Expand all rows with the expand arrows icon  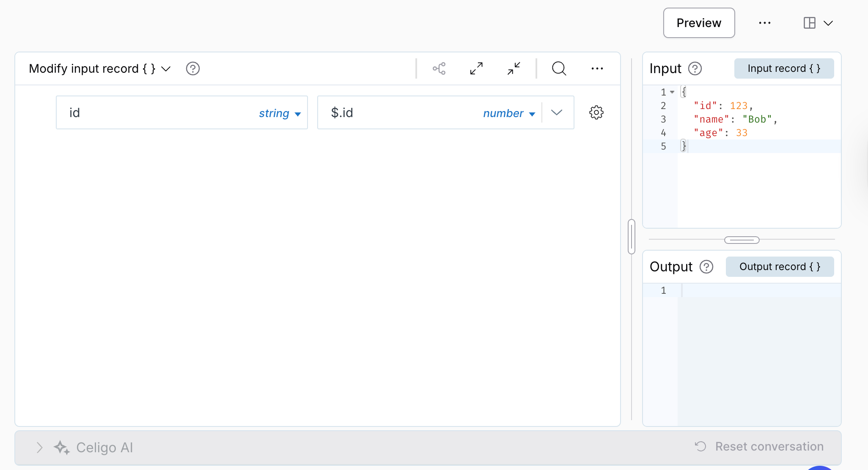point(476,68)
